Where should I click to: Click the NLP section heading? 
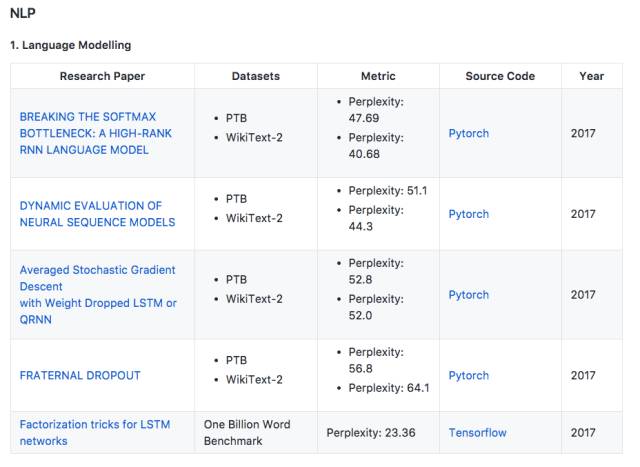[23, 15]
